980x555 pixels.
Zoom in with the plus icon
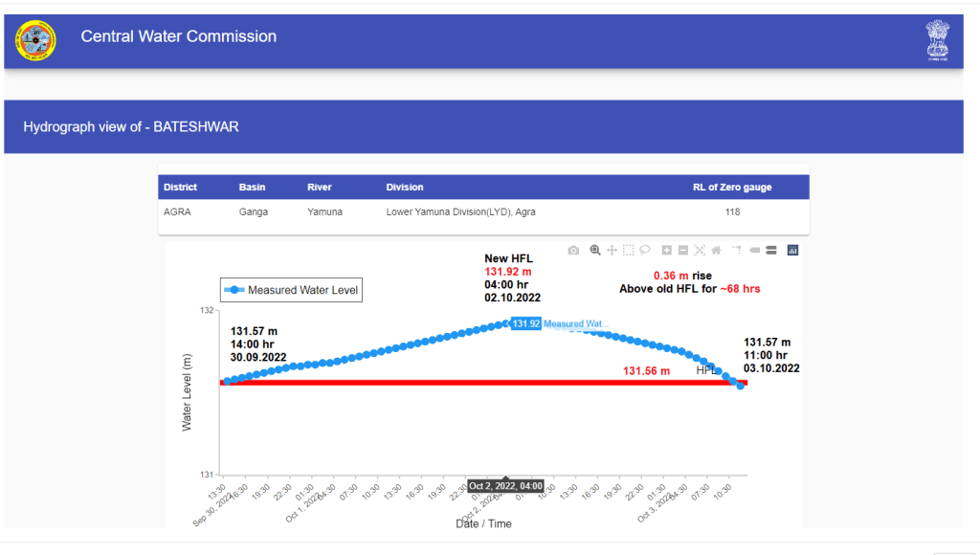coord(667,251)
